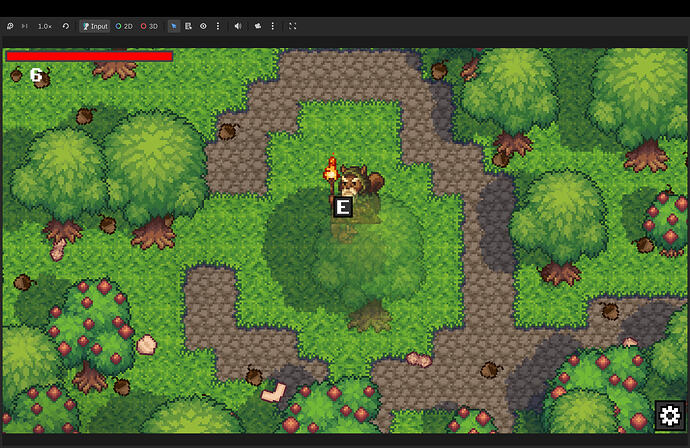The height and width of the screenshot is (448, 690).
Task: Expand game view to fullscreen
Action: [293, 26]
